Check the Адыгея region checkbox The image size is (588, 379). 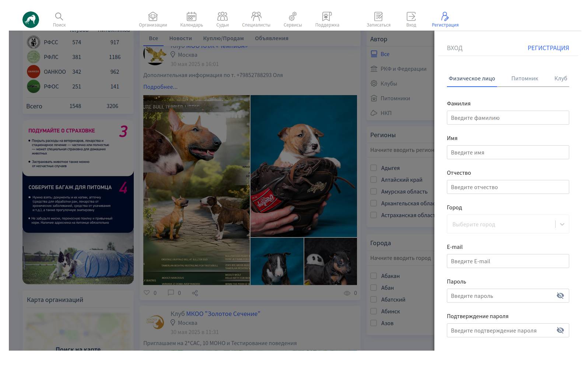[374, 168]
